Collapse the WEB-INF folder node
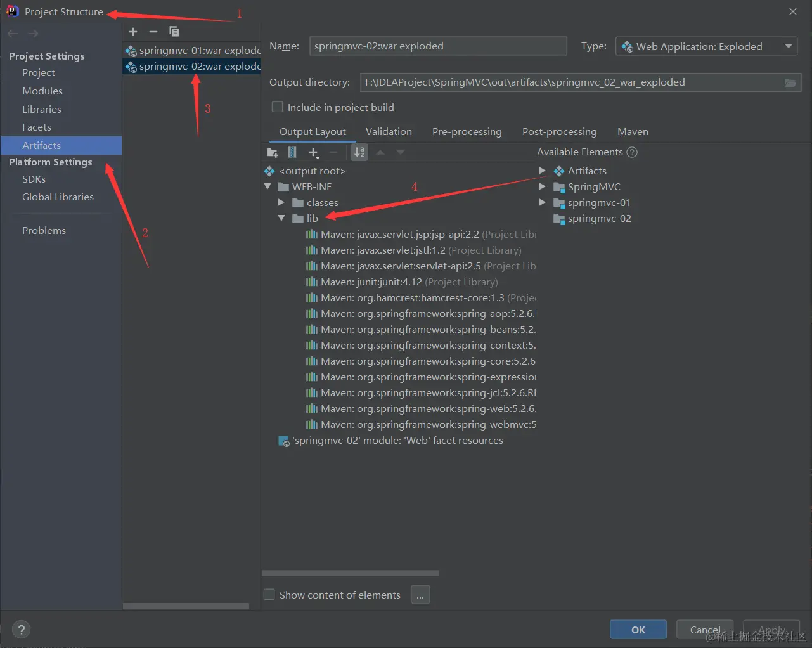Screen dimensions: 812x648 (x=267, y=186)
